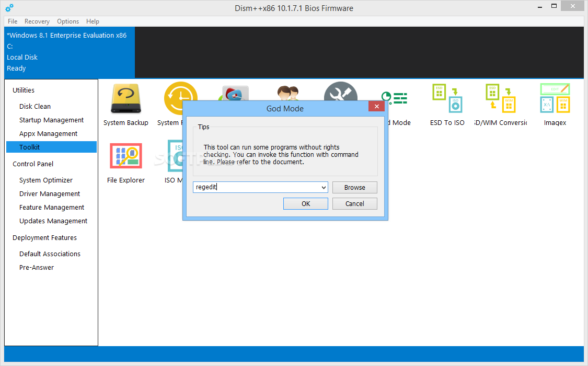Open the ESD To ISO converter icon

pos(447,98)
